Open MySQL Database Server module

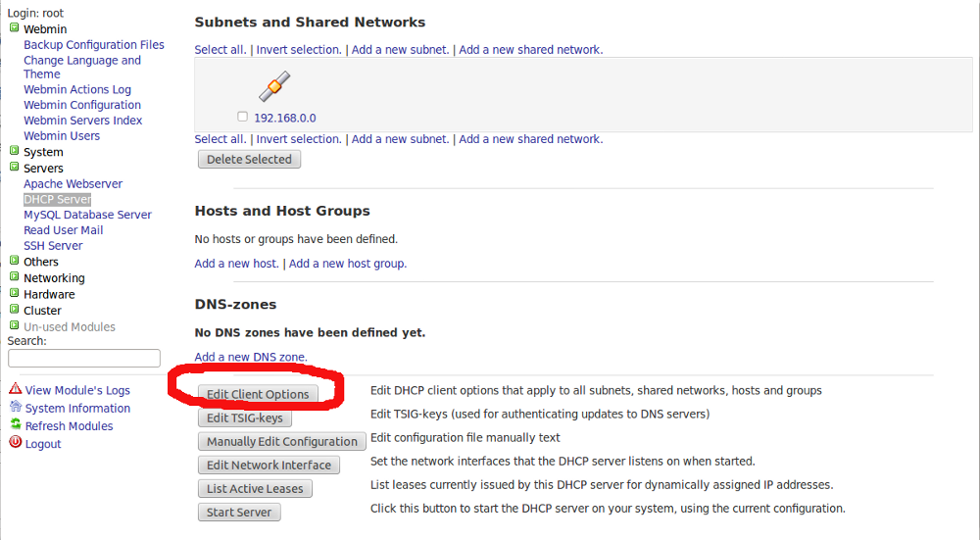pos(87,215)
